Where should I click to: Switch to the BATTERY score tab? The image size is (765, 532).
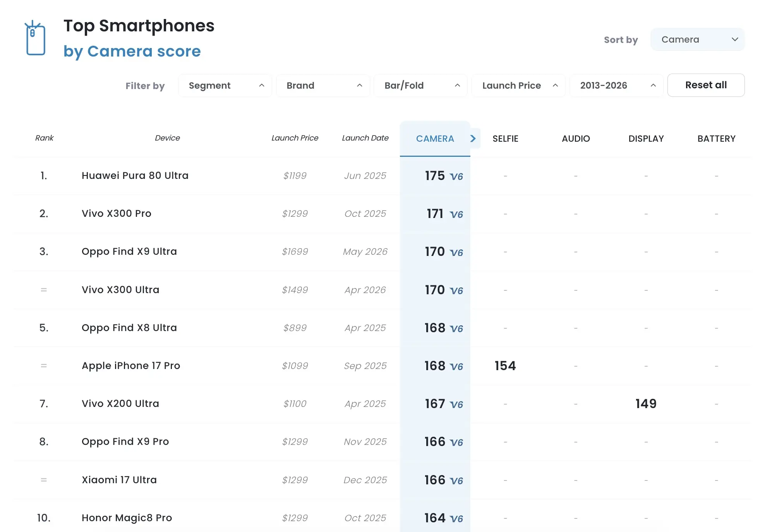(x=716, y=139)
